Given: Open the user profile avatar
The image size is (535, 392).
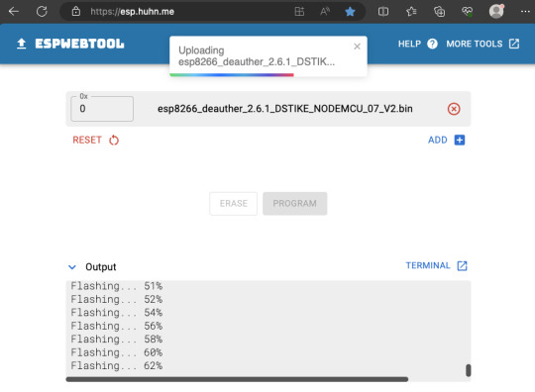Looking at the screenshot, I should coord(496,11).
